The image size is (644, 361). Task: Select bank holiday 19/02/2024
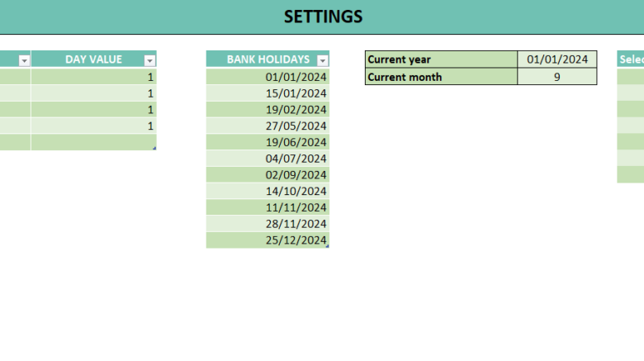[268, 109]
